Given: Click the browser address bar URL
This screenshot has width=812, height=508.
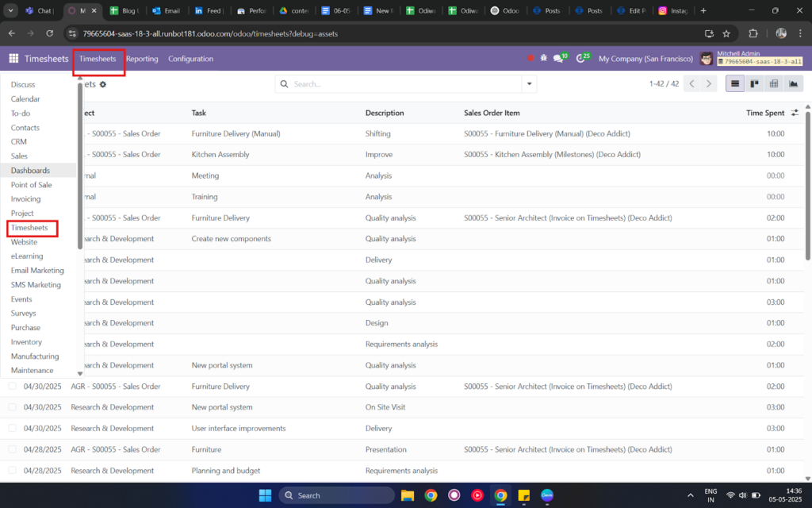Looking at the screenshot, I should (x=210, y=33).
